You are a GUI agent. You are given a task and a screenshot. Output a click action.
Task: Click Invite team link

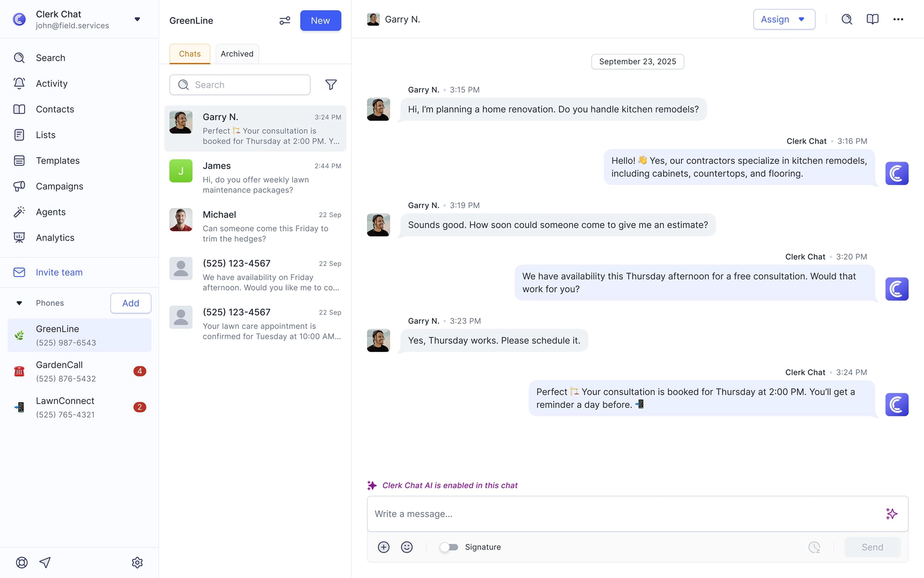59,272
